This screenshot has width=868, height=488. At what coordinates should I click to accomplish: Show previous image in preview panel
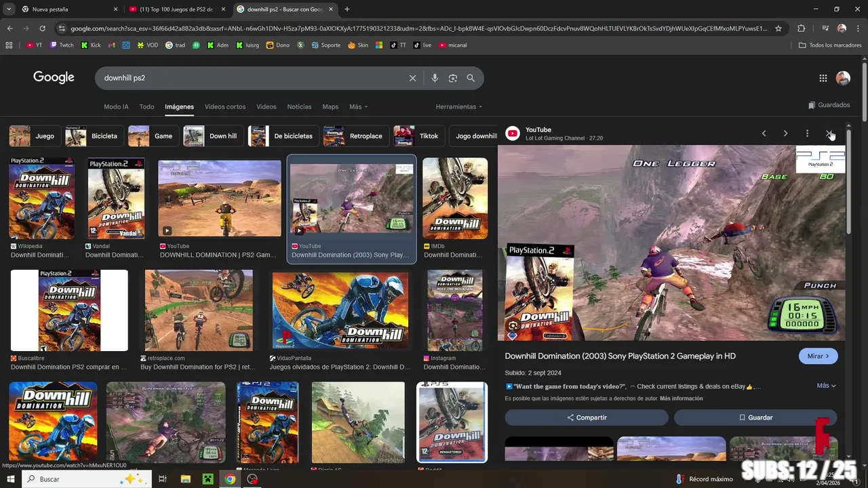764,134
